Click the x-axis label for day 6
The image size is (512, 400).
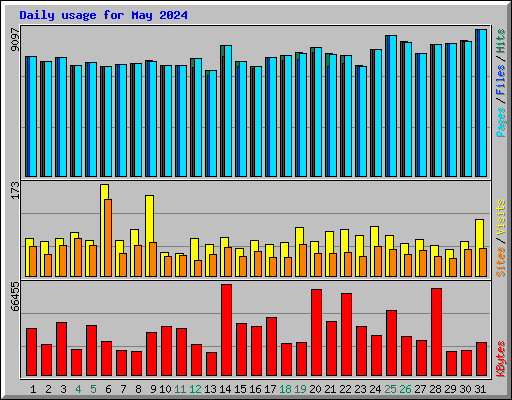(108, 389)
